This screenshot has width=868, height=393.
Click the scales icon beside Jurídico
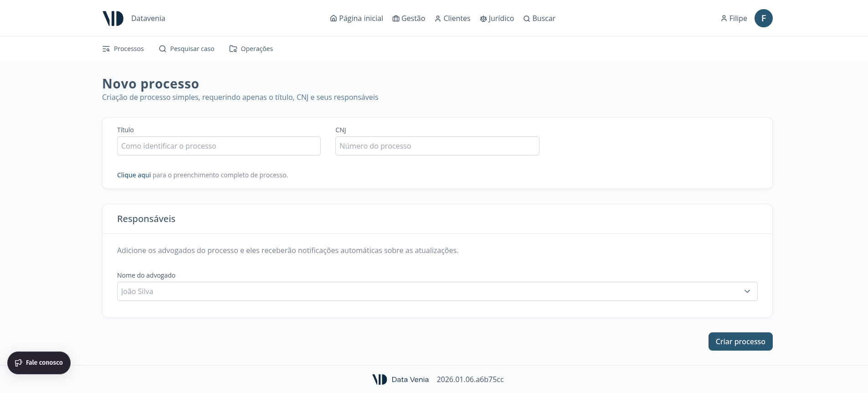483,19
